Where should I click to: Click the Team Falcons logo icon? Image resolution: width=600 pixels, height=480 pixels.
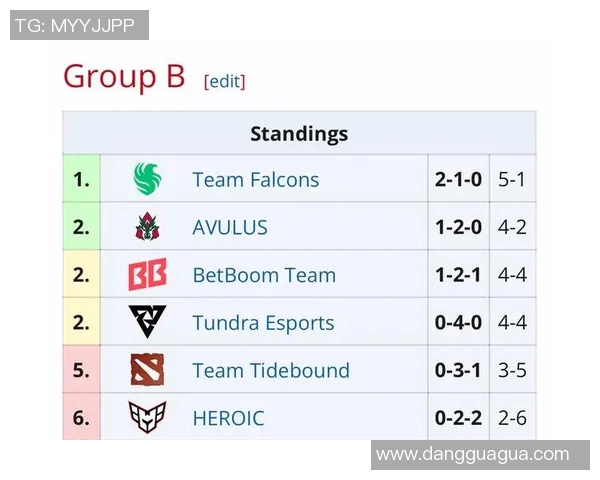pyautogui.click(x=147, y=180)
